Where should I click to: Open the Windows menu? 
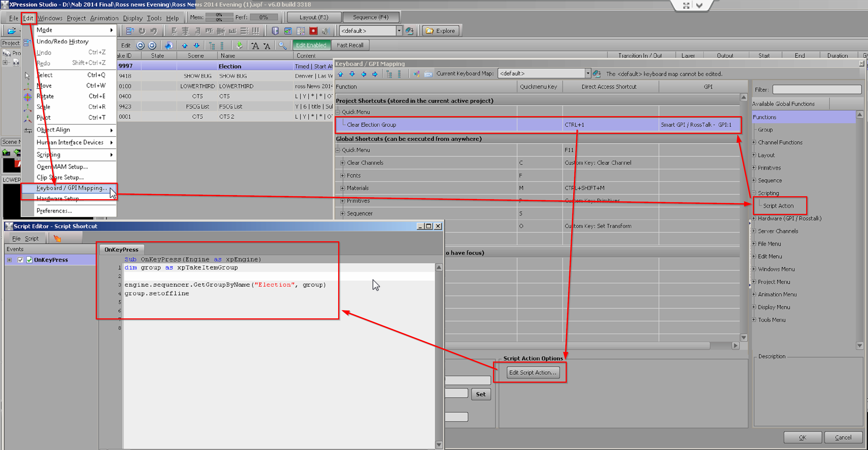[50, 18]
